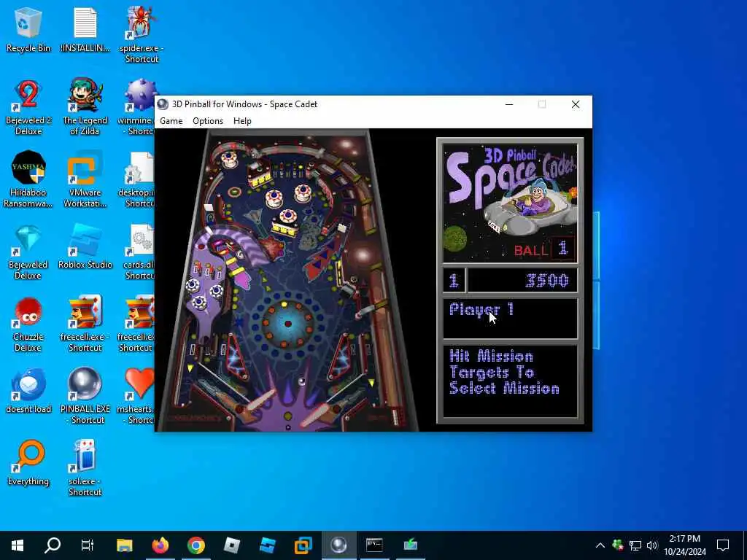Open the Game menu in Pinball

pos(171,121)
